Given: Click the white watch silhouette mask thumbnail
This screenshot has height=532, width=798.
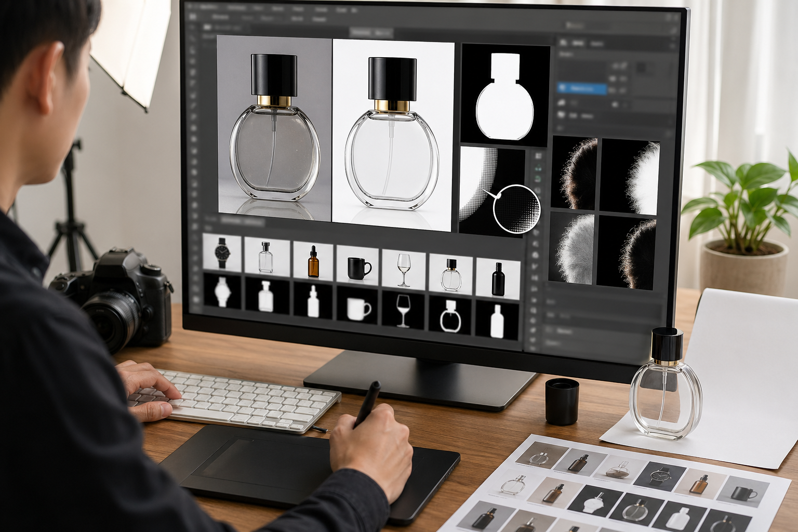Looking at the screenshot, I should pyautogui.click(x=222, y=291).
